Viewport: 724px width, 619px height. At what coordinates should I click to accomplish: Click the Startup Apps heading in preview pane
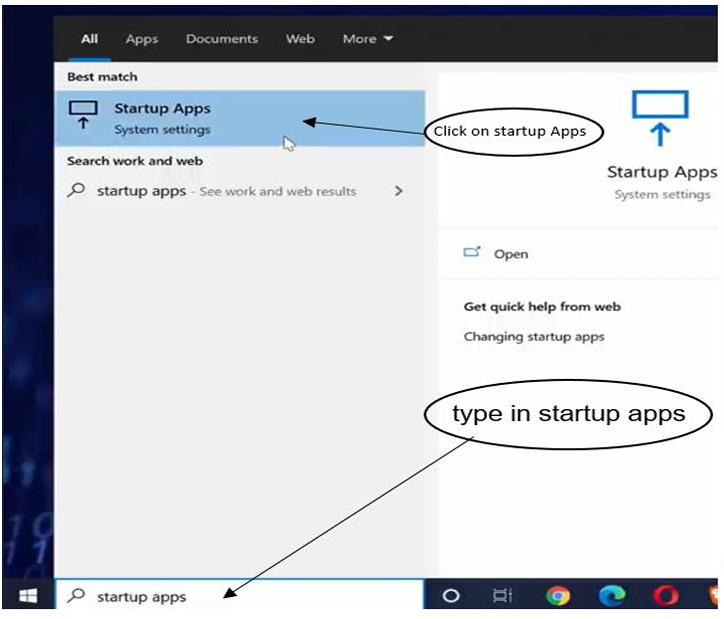tap(661, 172)
